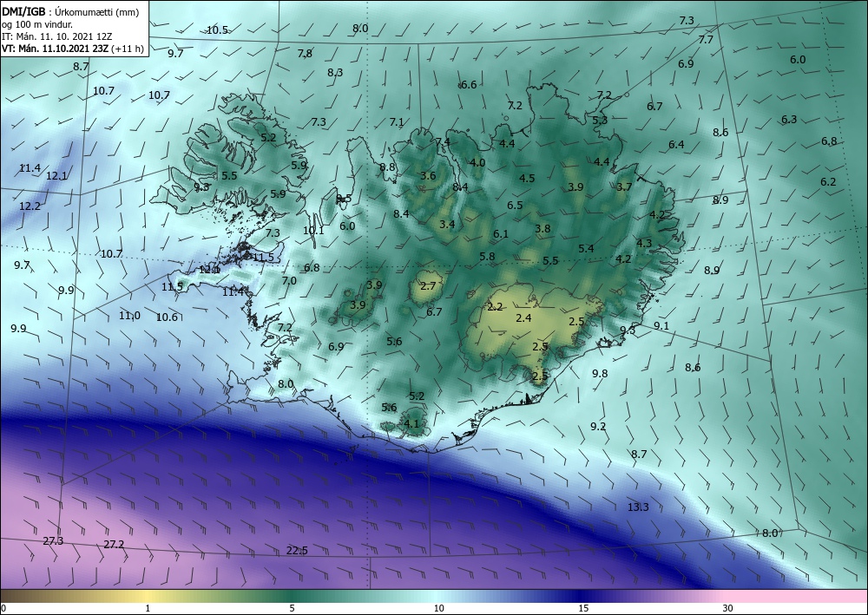Click the 2.7 value on the glacier
868x615 pixels.
429,286
